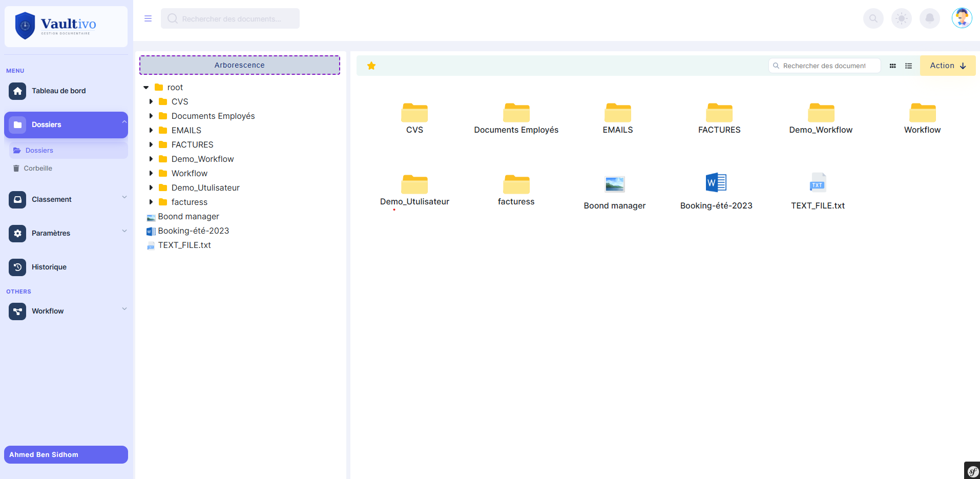The width and height of the screenshot is (980, 479).
Task: Collapse the root tree node
Action: (146, 88)
